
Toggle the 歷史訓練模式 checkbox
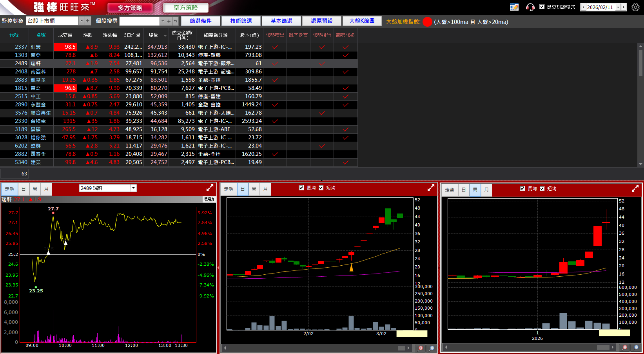click(x=542, y=7)
